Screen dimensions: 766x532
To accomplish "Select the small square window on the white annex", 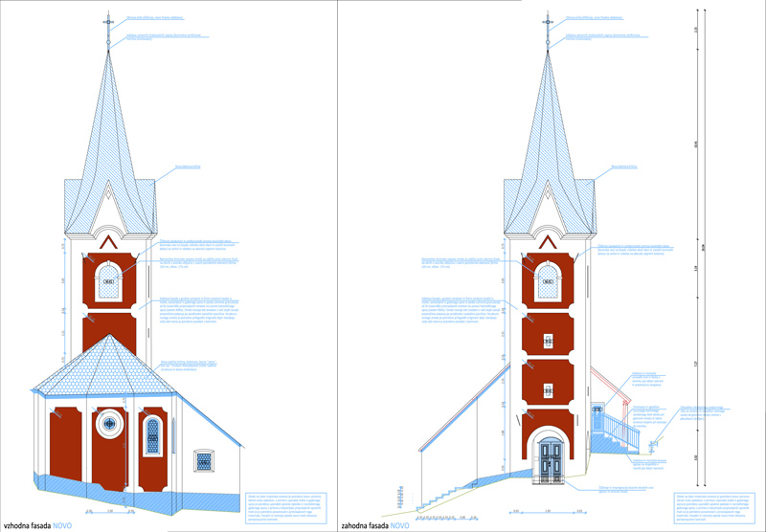I will tap(203, 461).
